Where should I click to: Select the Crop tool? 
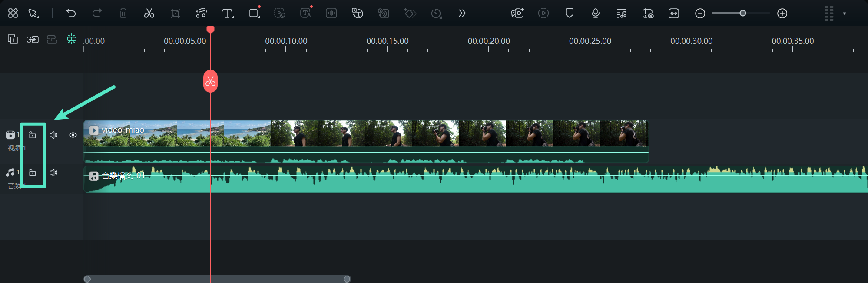pyautogui.click(x=175, y=13)
